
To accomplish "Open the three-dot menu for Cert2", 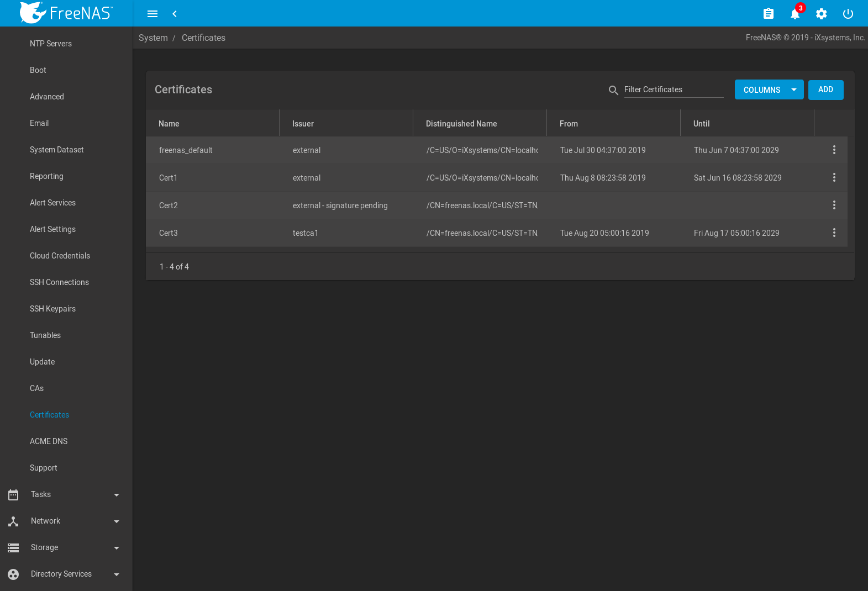I will pos(834,205).
